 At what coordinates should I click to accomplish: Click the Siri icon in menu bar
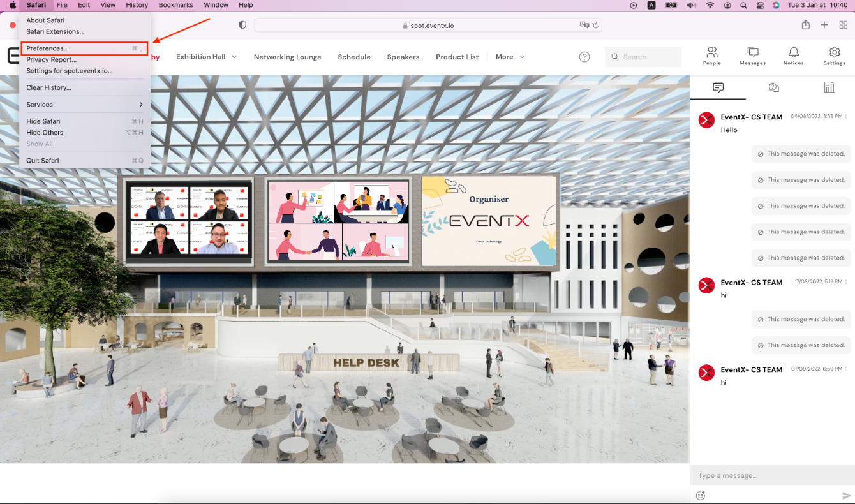pyautogui.click(x=776, y=5)
